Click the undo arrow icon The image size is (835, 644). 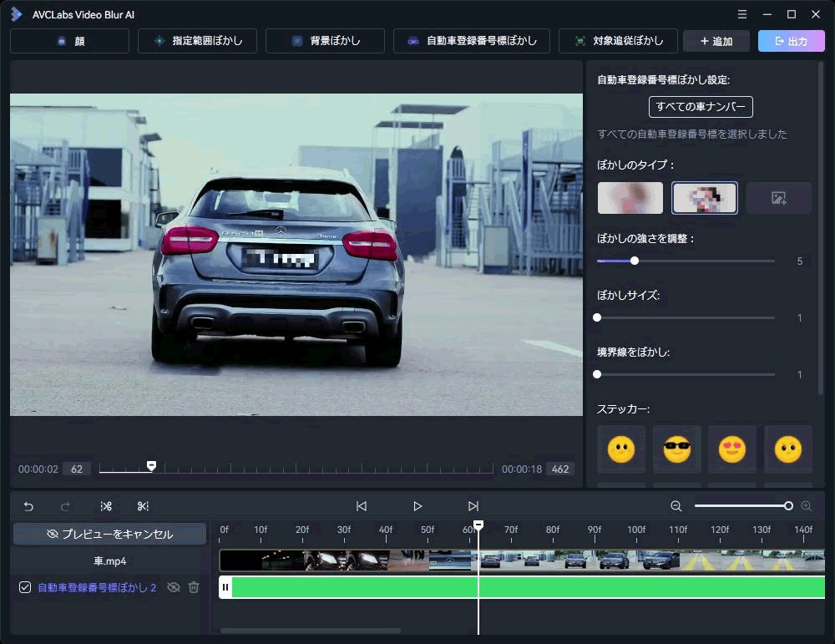[28, 506]
